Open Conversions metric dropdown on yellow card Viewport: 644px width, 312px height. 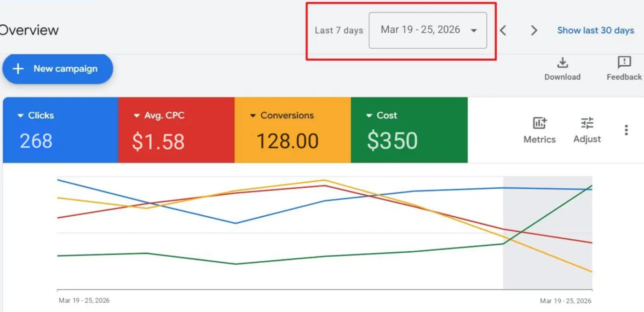point(282,116)
